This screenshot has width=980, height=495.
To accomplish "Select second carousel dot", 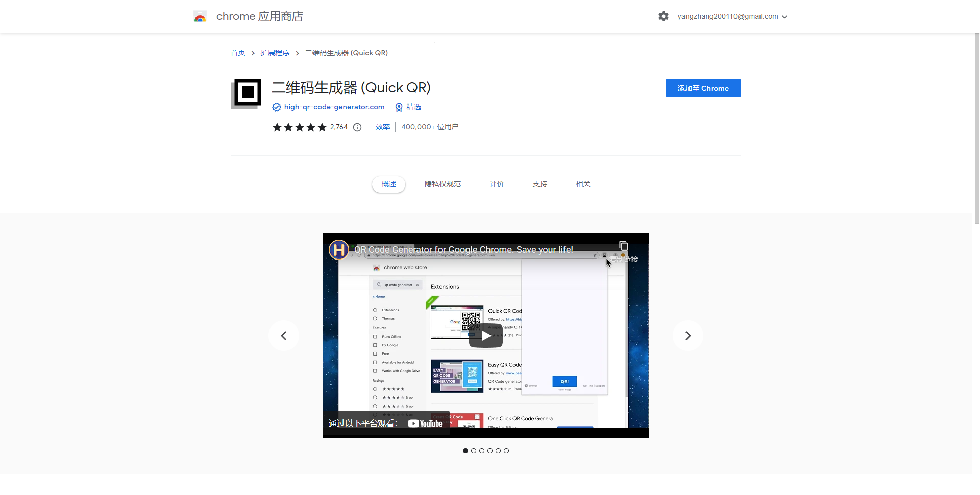I will tap(474, 451).
